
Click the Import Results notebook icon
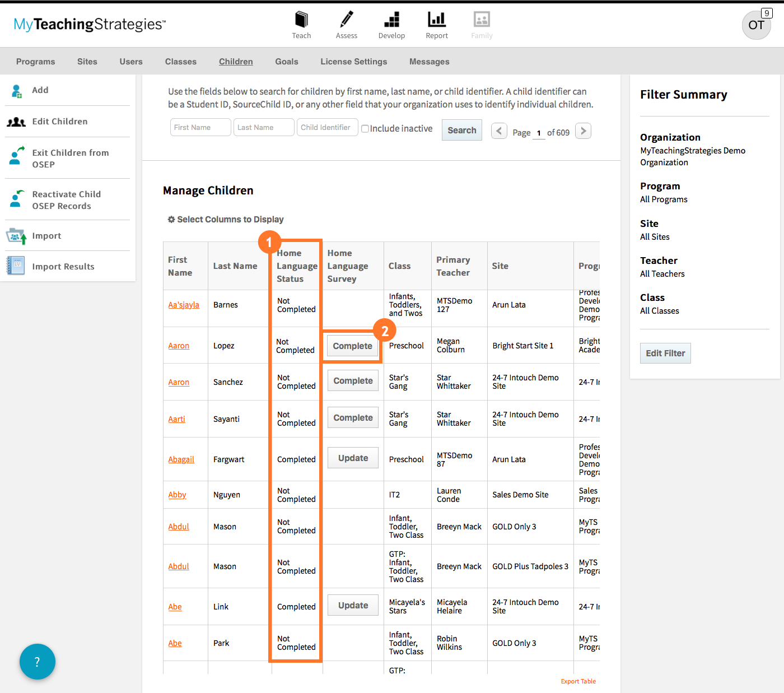16,266
